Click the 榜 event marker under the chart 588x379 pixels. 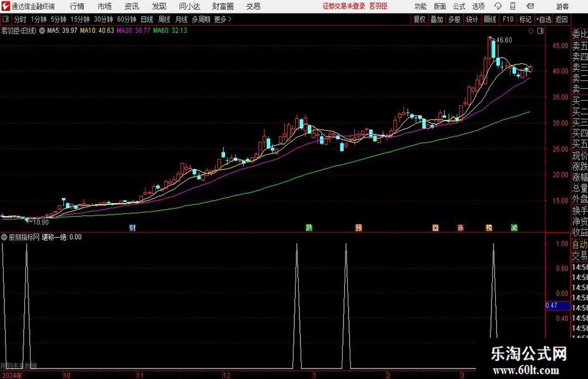pyautogui.click(x=489, y=227)
